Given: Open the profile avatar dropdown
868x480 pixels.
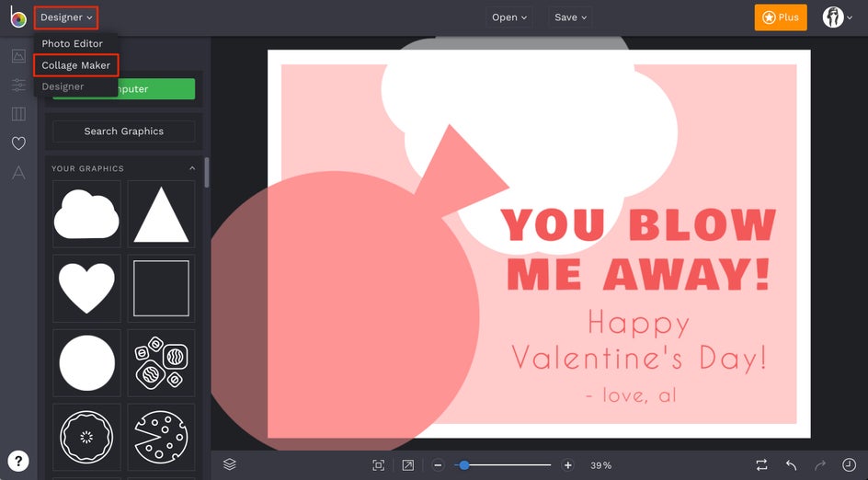Looking at the screenshot, I should [837, 17].
